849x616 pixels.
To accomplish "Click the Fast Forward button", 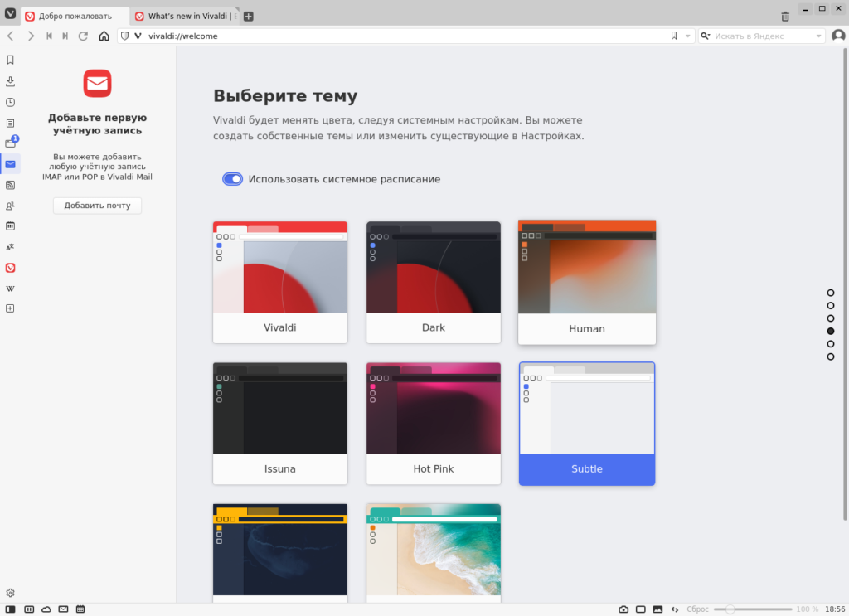I will point(65,36).
